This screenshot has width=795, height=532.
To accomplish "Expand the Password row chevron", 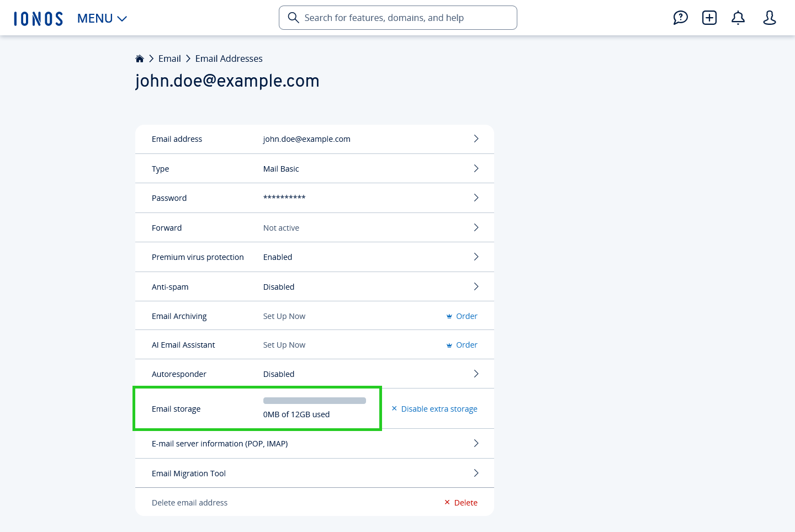I will [476, 197].
